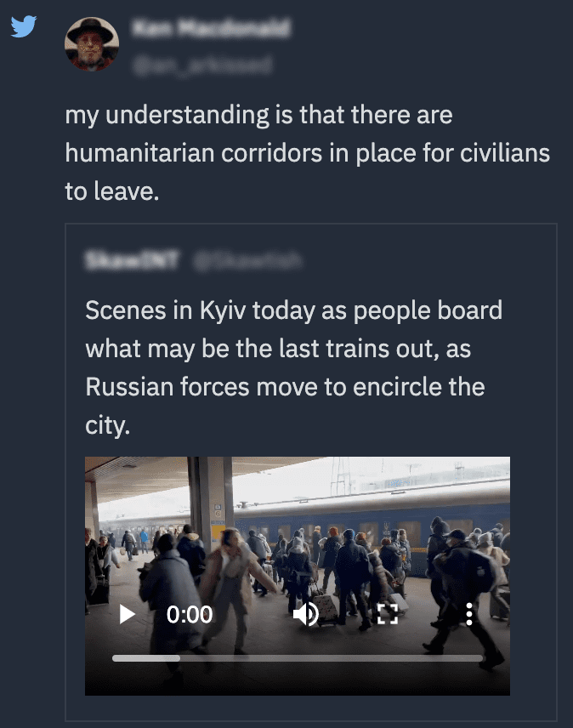Open the tweet author's blurred display name
Viewport: 573px width, 728px height.
(212, 28)
